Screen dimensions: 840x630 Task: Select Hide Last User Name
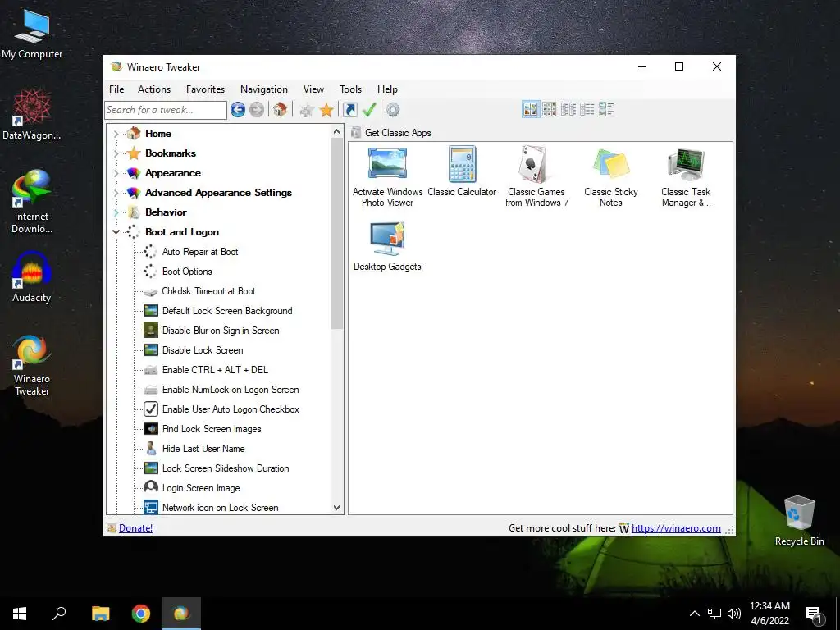[203, 449]
